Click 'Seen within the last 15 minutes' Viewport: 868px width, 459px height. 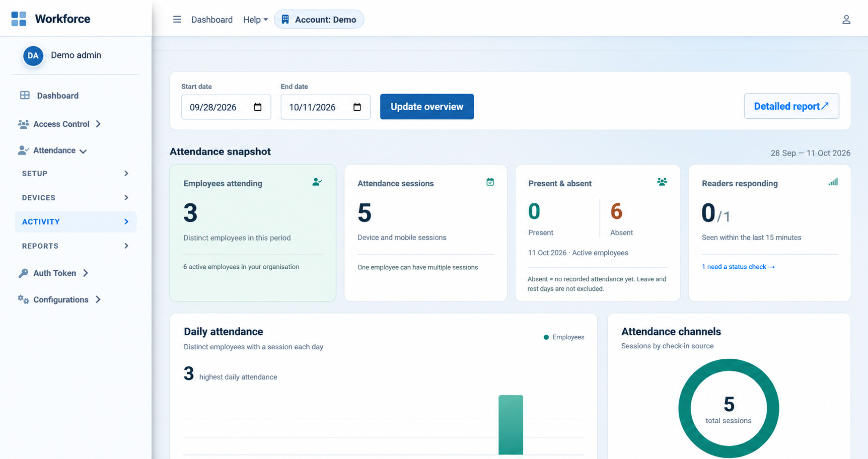coord(751,238)
